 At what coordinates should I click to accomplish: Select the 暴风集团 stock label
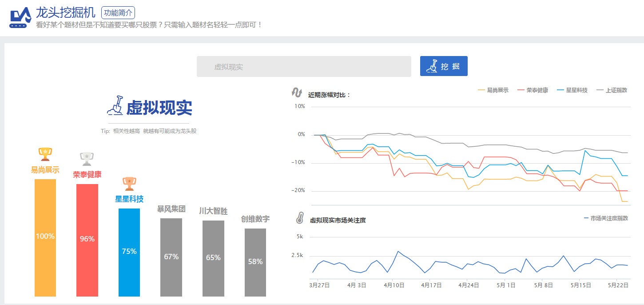tap(171, 209)
